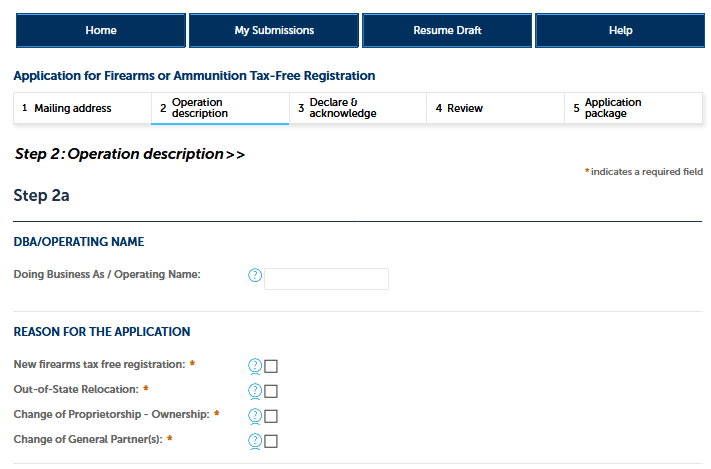
Task: Switch to step 4 Review
Action: (496, 108)
